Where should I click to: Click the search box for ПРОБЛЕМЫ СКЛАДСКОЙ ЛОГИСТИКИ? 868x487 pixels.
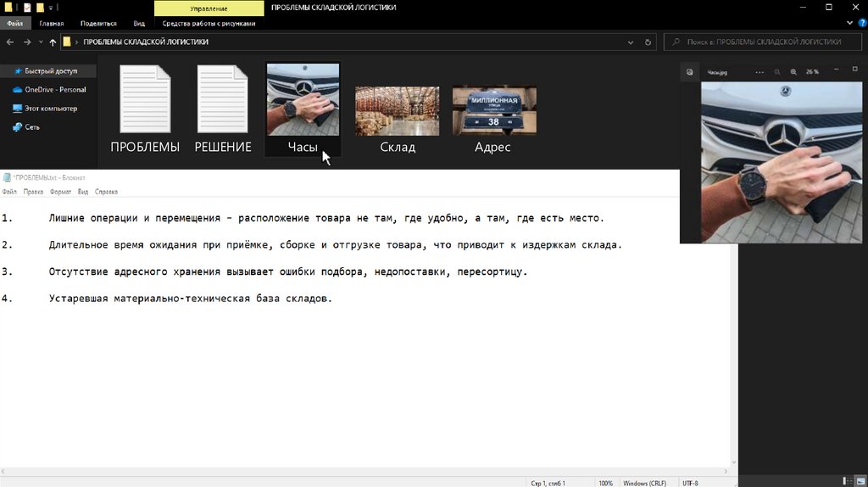point(763,42)
